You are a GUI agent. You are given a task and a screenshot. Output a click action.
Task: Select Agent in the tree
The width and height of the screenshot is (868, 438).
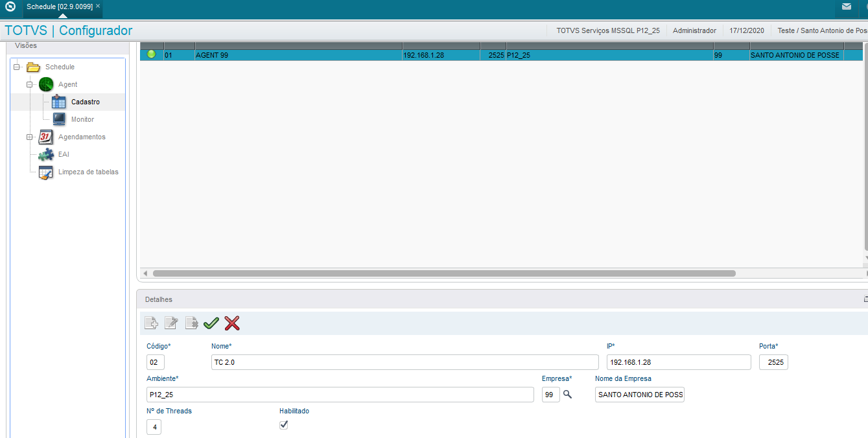click(x=67, y=84)
